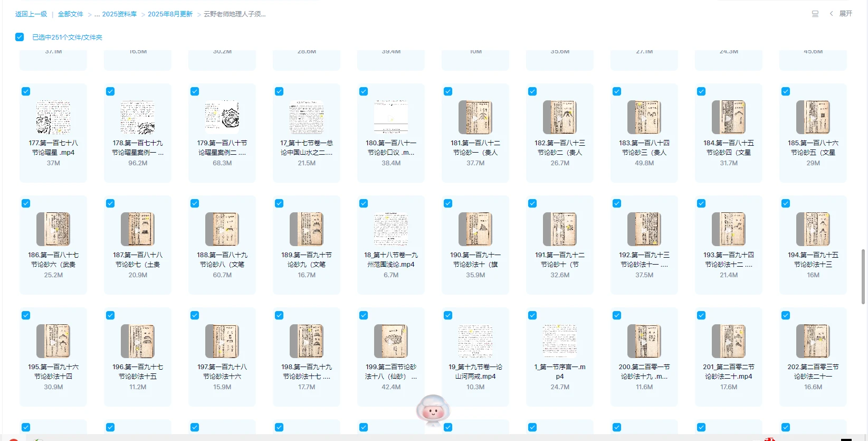Open the 1_第一节序言一 video icon
868x441 pixels.
tap(560, 341)
